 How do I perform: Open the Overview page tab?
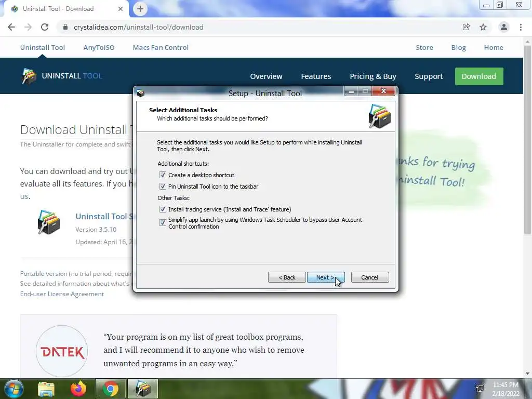(x=266, y=76)
